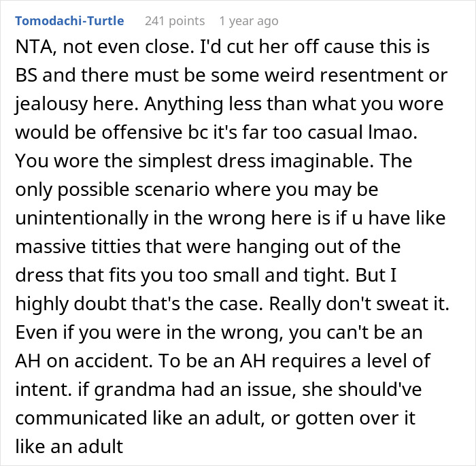Open the Tomodachi-Turtle user profile
The width and height of the screenshot is (476, 466).
69,21
